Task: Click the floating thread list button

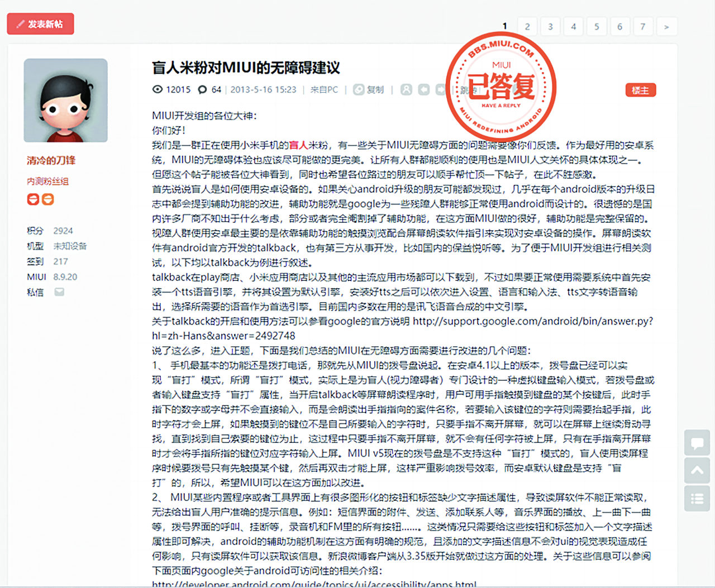Action: tap(697, 499)
